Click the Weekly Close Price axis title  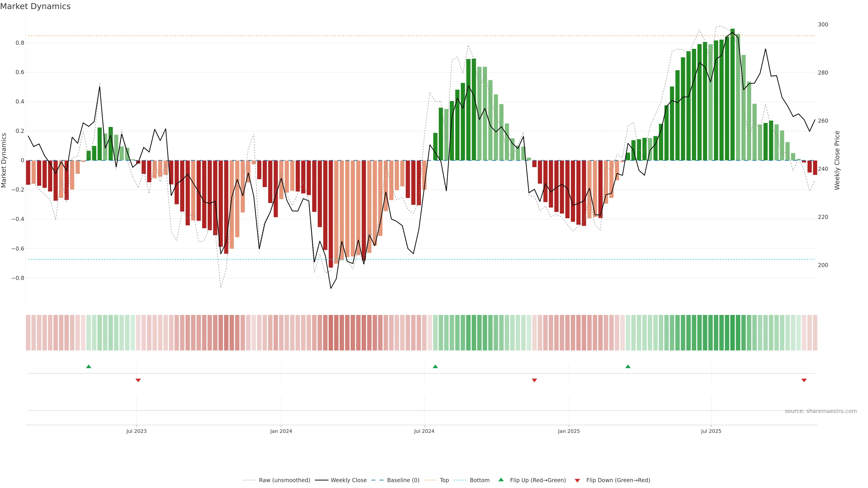tap(837, 160)
